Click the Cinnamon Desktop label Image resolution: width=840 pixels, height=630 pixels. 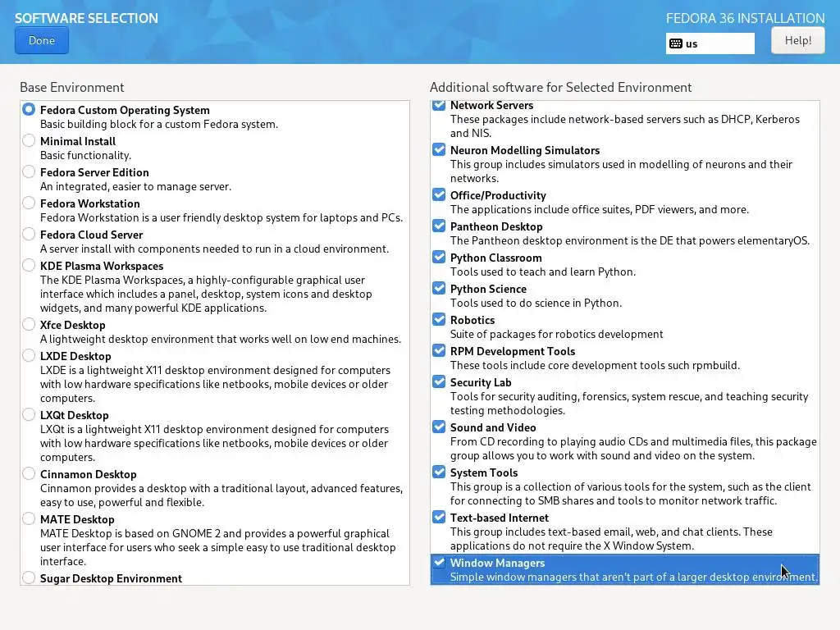click(89, 474)
